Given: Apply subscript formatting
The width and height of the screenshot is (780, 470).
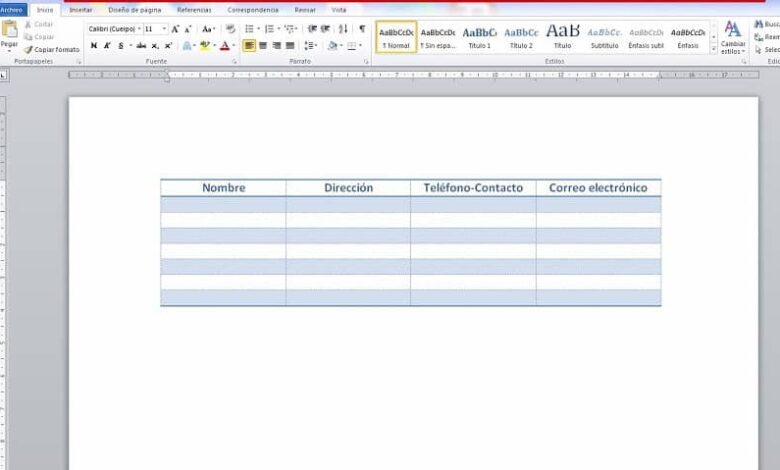Looking at the screenshot, I should (x=155, y=46).
